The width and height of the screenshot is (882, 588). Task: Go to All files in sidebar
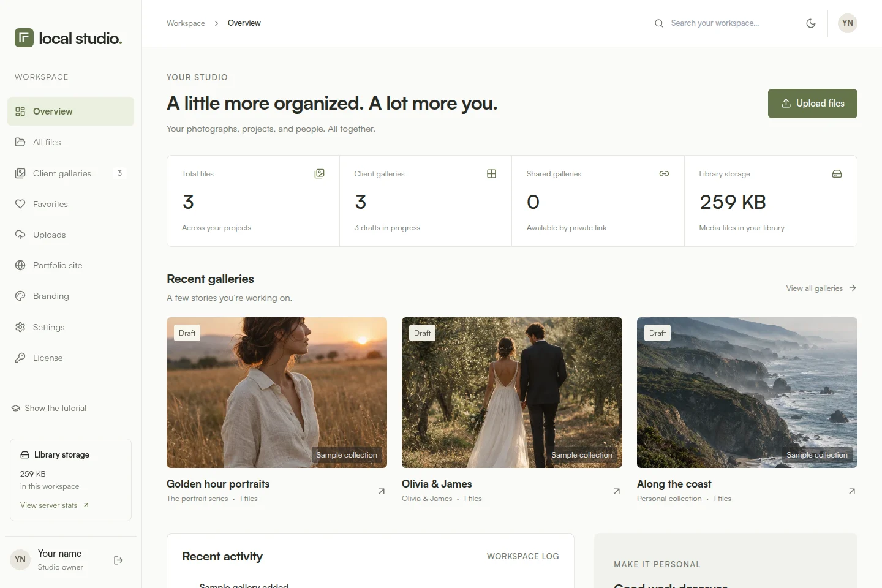[71, 142]
